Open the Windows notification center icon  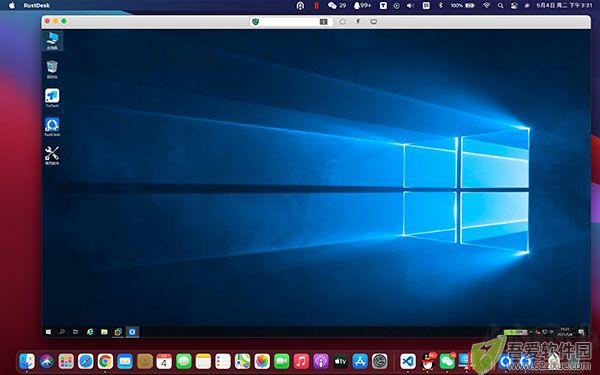click(581, 332)
